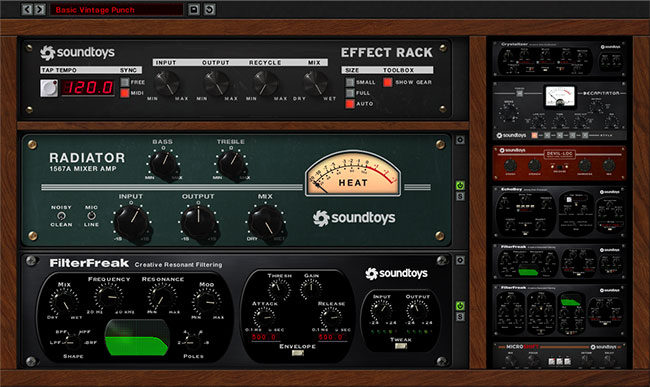Flip the Radiator Noisy/Clean switch
The width and height of the screenshot is (650, 387).
61,216
